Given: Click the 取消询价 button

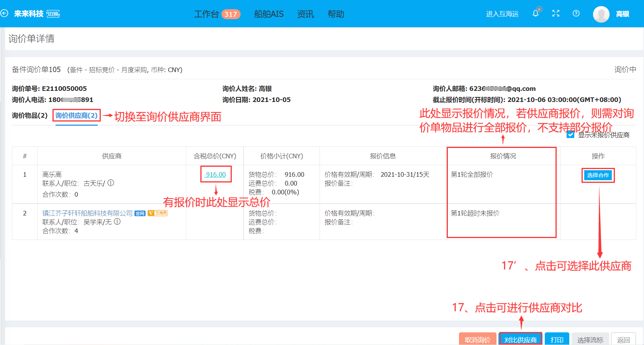Looking at the screenshot, I should tap(477, 339).
